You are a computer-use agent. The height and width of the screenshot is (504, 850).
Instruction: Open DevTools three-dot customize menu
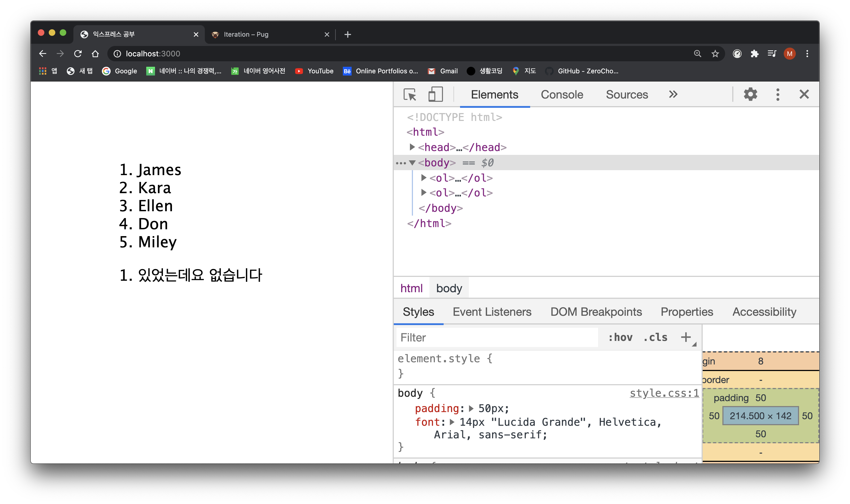[x=778, y=94]
